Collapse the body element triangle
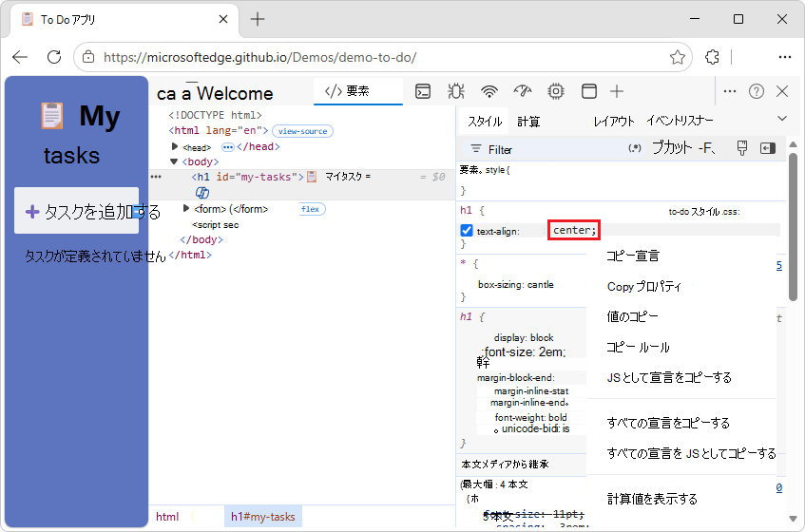This screenshot has height=532, width=805. (174, 161)
